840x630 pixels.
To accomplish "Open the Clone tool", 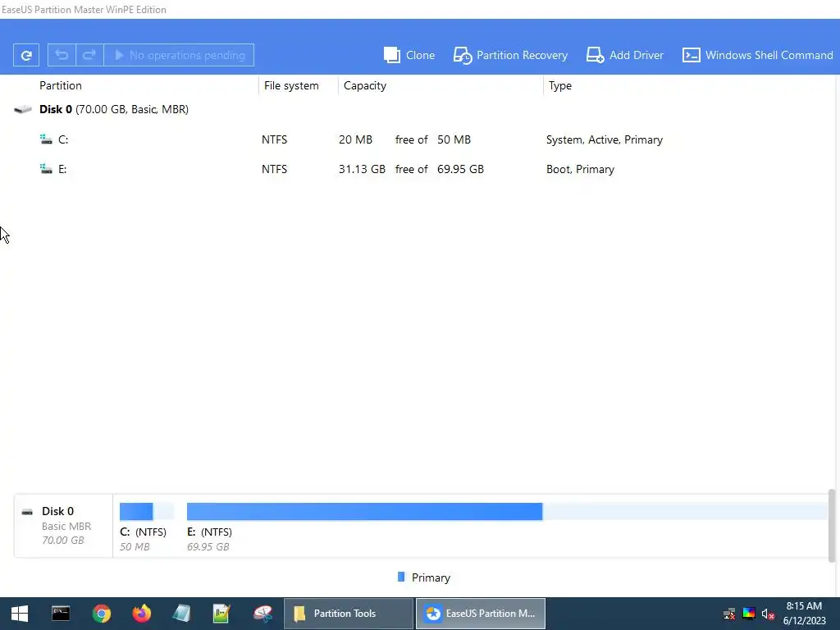I will tap(409, 55).
